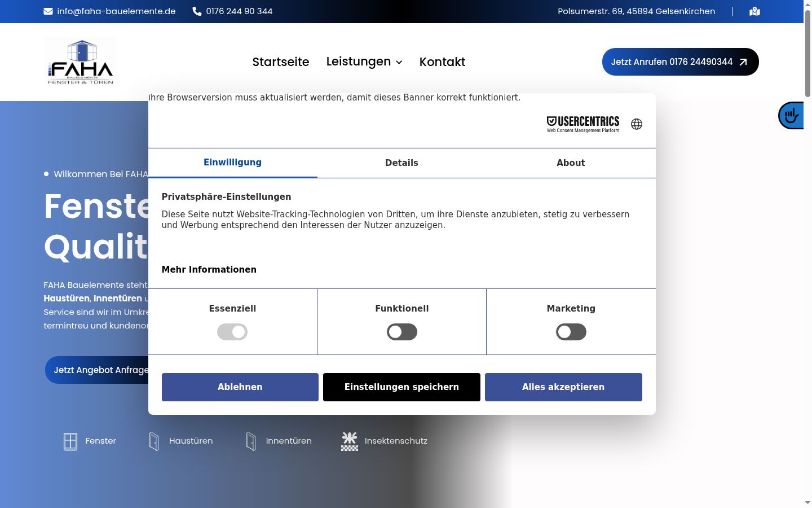Image resolution: width=812 pixels, height=508 pixels.
Task: Click the FAHA Bauelemente logo
Action: tap(81, 62)
